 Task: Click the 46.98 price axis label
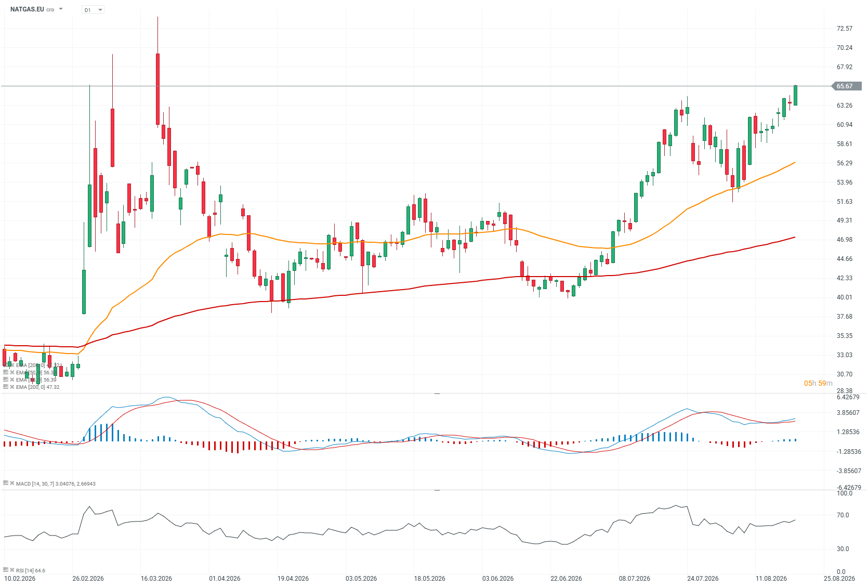click(x=845, y=240)
